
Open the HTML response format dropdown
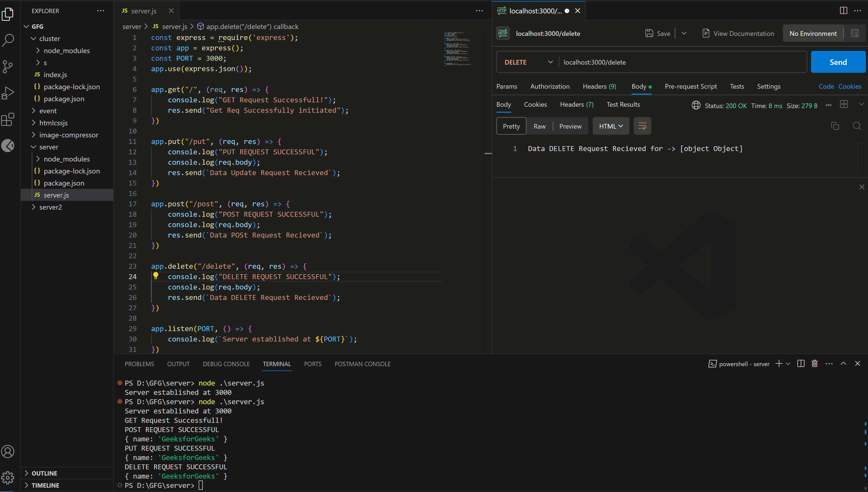coord(611,126)
